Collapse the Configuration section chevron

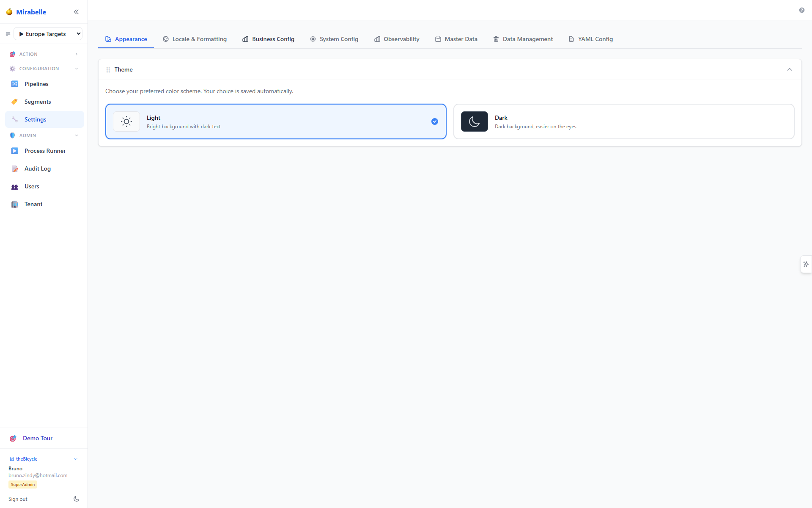77,69
